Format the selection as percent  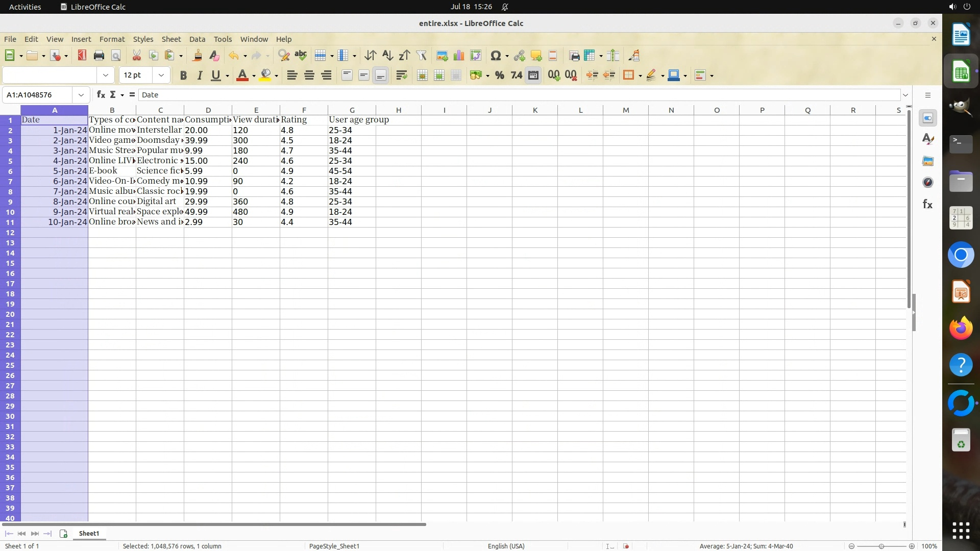click(x=499, y=76)
